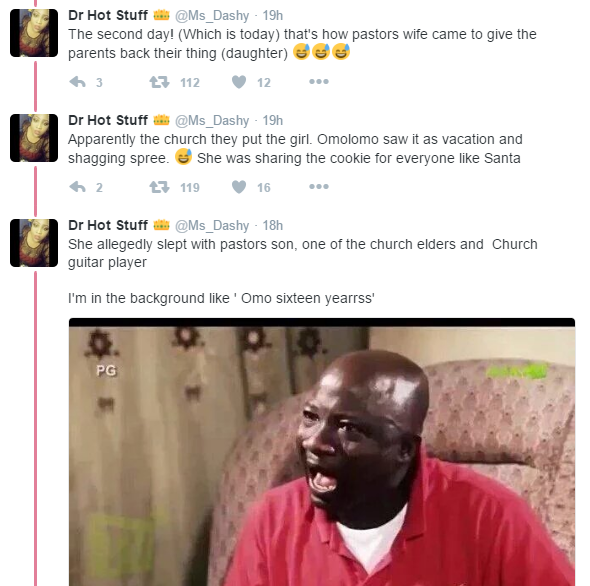Open the @Ms_Dashy handle on the 18h tweet
The image size is (590, 586).
point(212,226)
